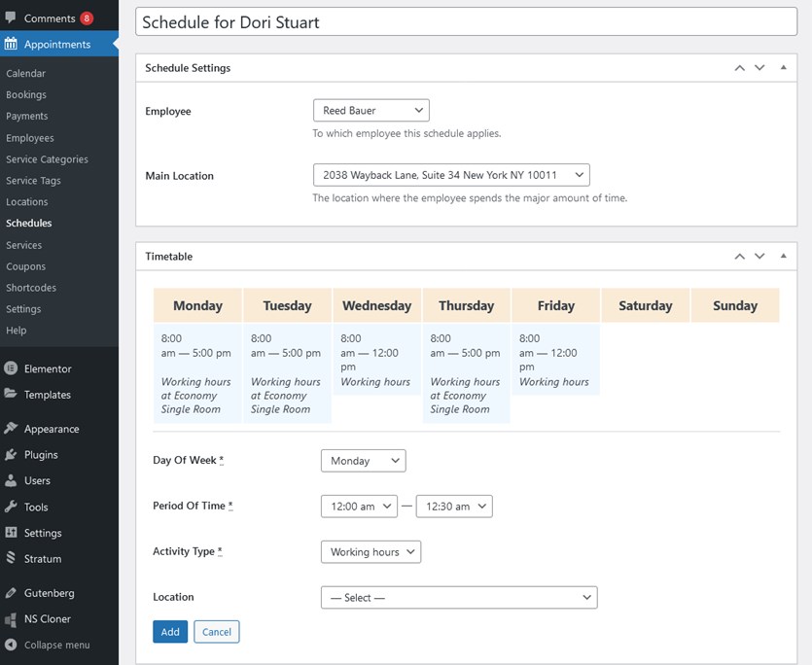Open the Main Location dropdown
Screen dimensions: 812x665
(451, 175)
